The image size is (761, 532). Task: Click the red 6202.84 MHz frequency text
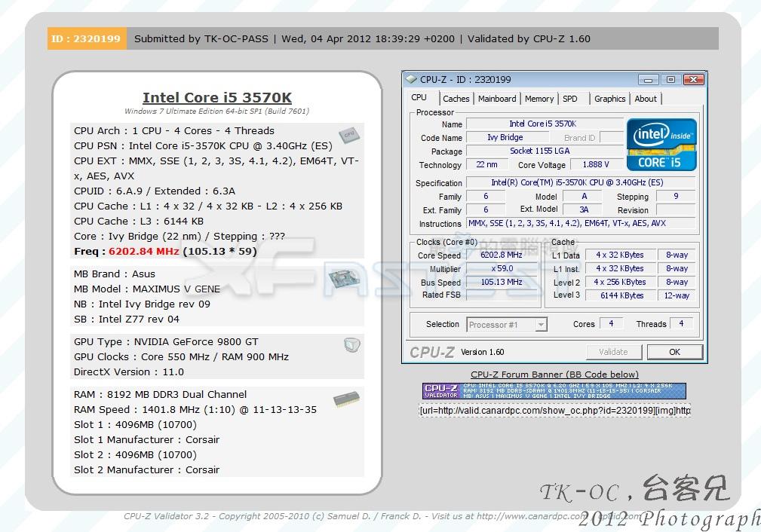pyautogui.click(x=143, y=251)
